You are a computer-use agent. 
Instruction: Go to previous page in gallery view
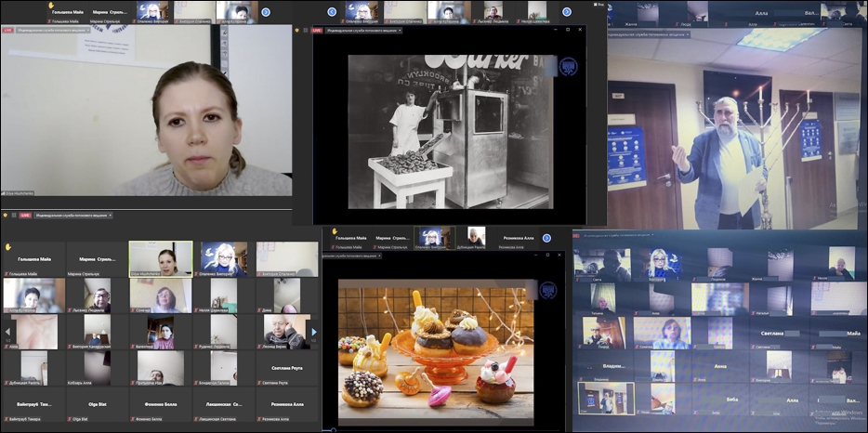7,332
